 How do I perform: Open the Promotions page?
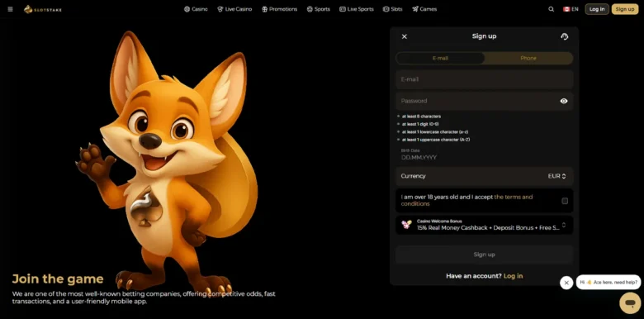tap(279, 9)
